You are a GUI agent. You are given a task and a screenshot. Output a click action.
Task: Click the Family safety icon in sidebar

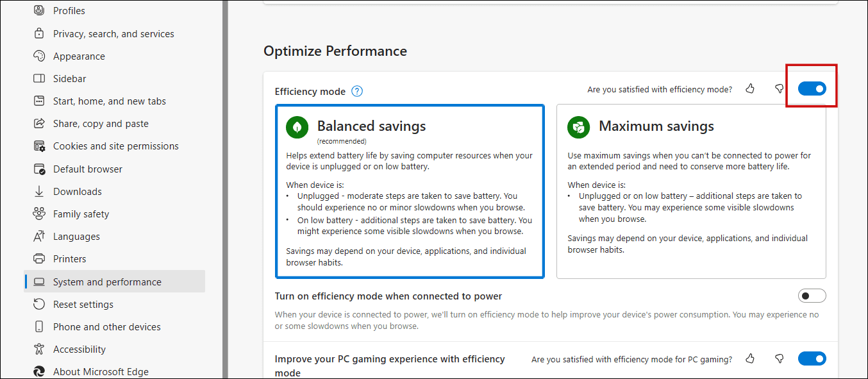pyautogui.click(x=40, y=214)
